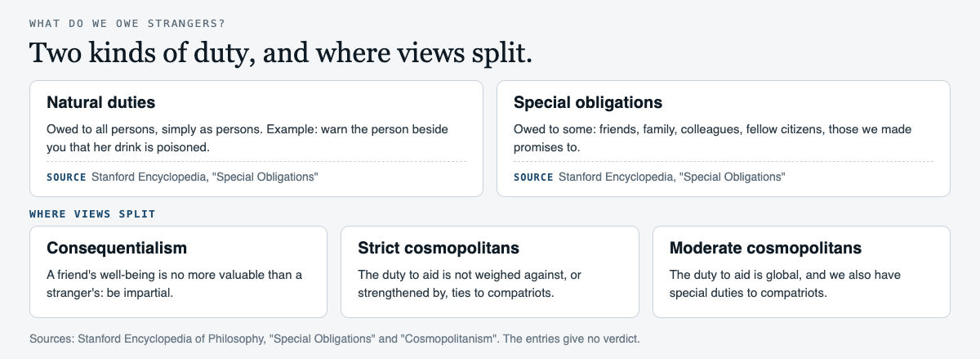The image size is (980, 359).
Task: Click the footer sources note
Action: click(335, 338)
